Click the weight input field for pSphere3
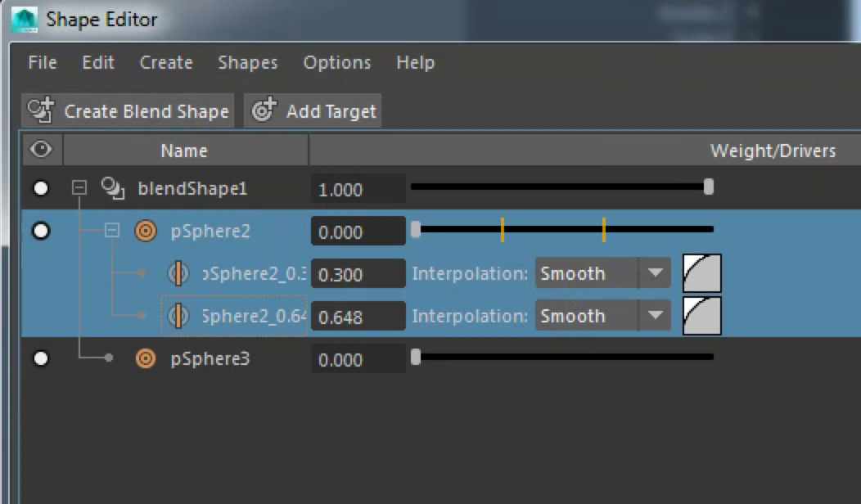The image size is (861, 504). 358,358
